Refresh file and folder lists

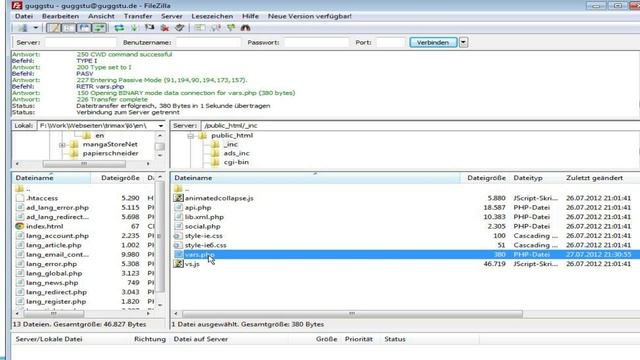[119, 28]
